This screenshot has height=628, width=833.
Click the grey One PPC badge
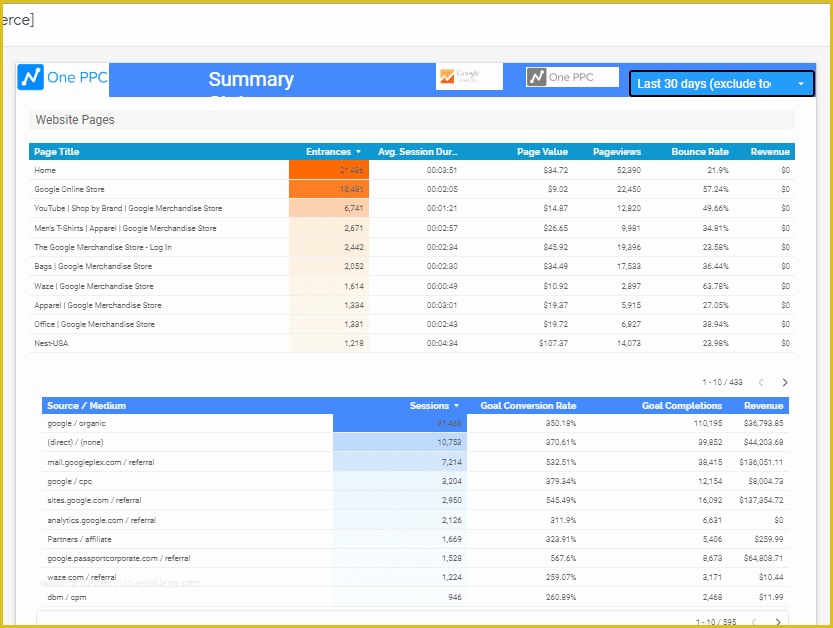click(x=572, y=77)
